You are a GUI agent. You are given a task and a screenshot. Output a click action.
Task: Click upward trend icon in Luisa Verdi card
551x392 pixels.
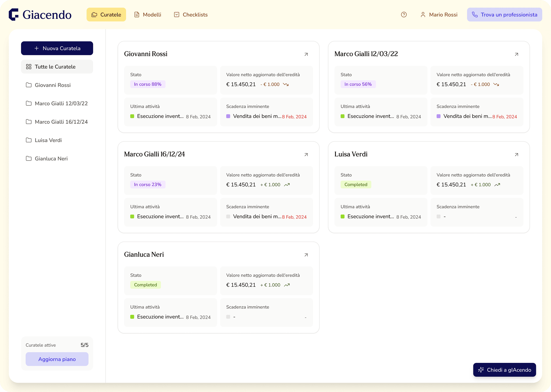click(x=497, y=185)
